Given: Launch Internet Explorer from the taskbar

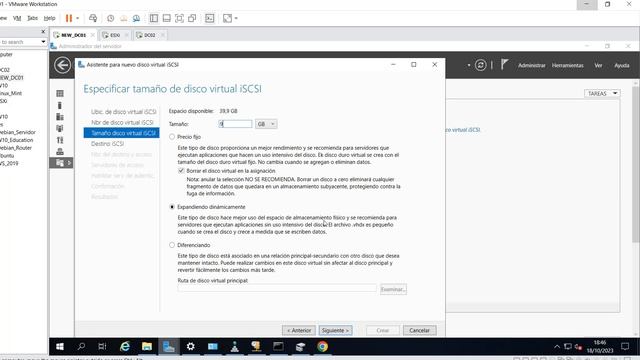Looking at the screenshot, I should point(124,347).
